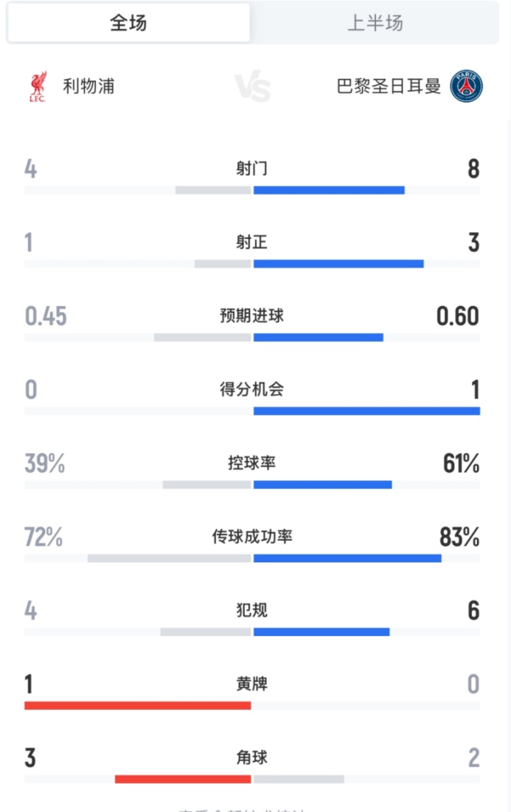Click the Paris Saint-Germain club crest icon
The height and width of the screenshot is (812, 511).
tap(466, 87)
